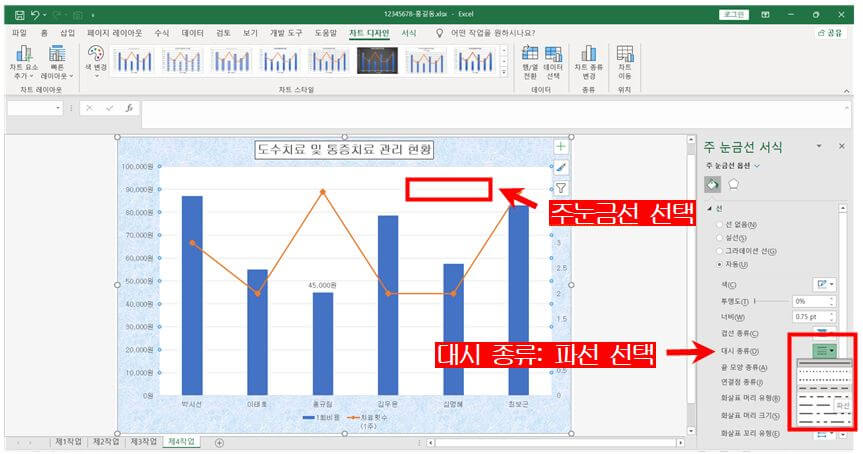This screenshot has height=454, width=863.
Task: Open the 수식 (Formulas) tab
Action: click(162, 34)
